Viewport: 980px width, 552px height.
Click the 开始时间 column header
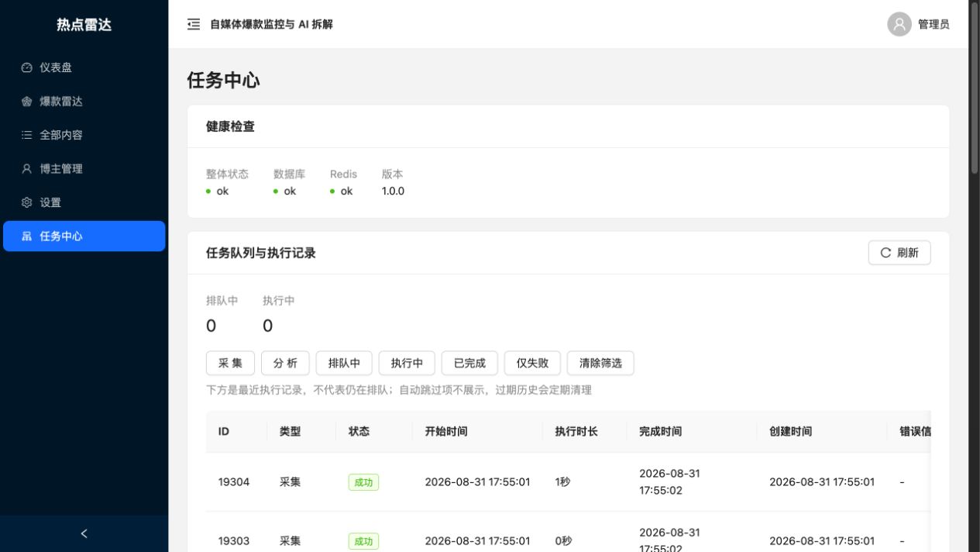477,432
